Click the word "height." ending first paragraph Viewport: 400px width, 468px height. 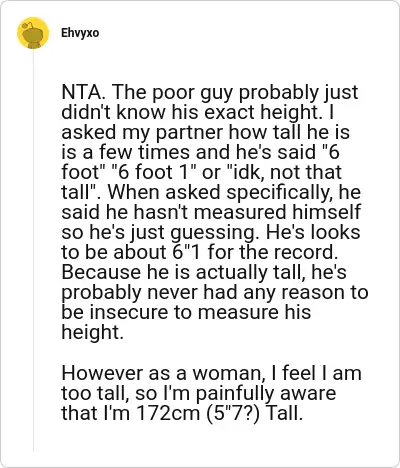coord(92,332)
